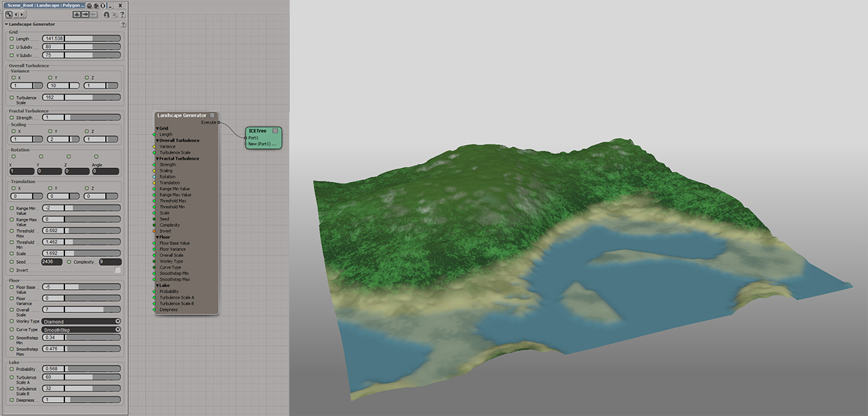Toggle animation marker for Grid Length

tap(12, 39)
